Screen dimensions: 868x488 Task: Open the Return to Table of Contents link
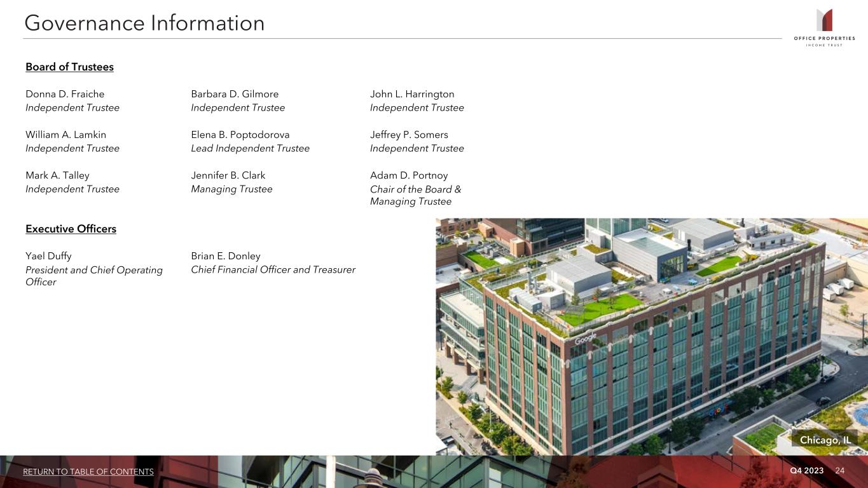point(88,471)
